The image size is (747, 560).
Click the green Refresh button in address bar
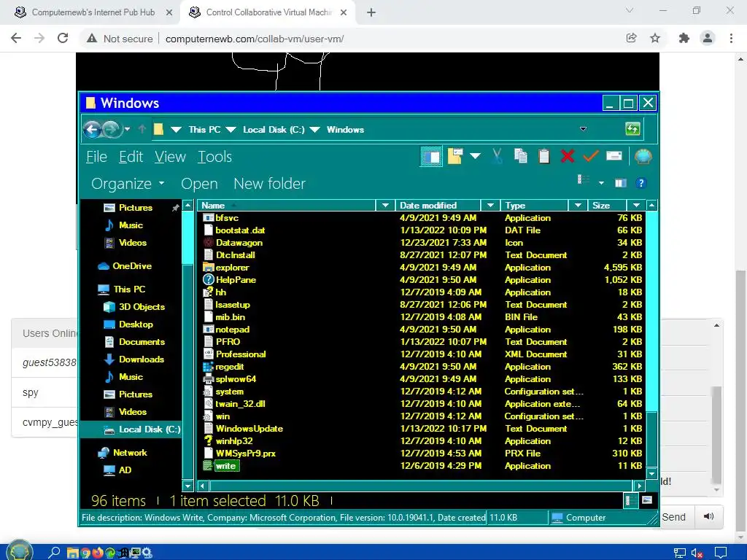tap(632, 129)
